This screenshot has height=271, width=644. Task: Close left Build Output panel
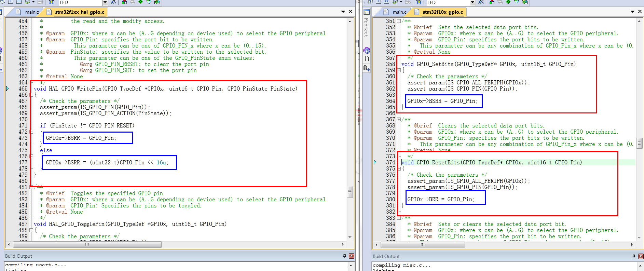352,256
